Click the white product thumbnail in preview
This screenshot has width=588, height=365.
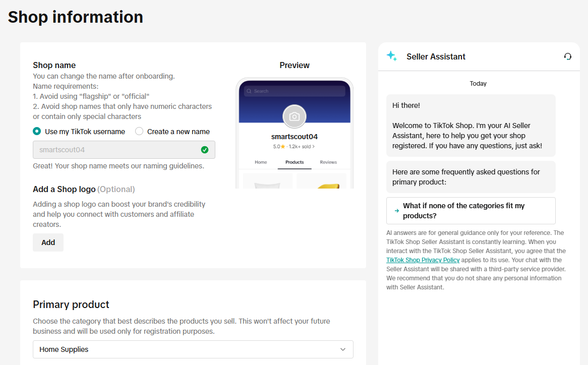click(267, 181)
